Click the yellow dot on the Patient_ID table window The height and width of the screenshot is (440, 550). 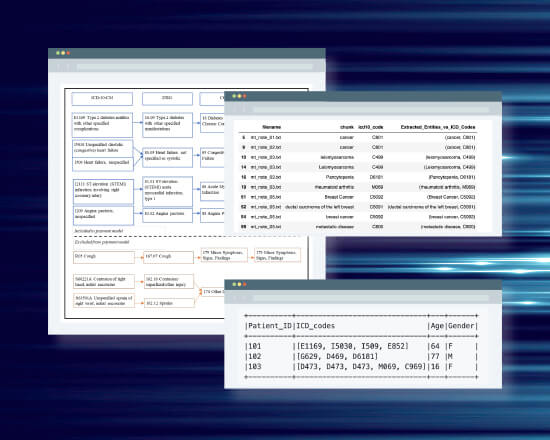pos(239,284)
